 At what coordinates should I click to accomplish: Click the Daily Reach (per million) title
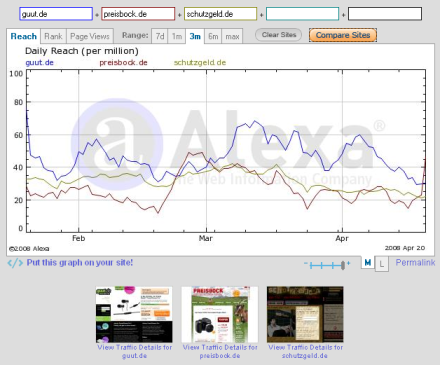(x=82, y=51)
